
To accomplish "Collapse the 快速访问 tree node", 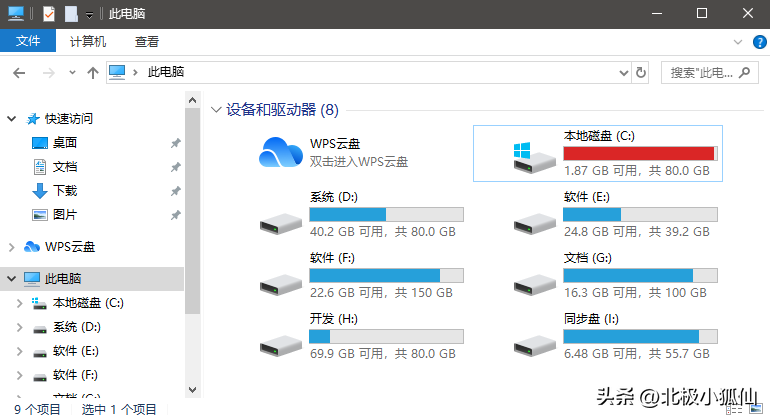I will [x=12, y=118].
